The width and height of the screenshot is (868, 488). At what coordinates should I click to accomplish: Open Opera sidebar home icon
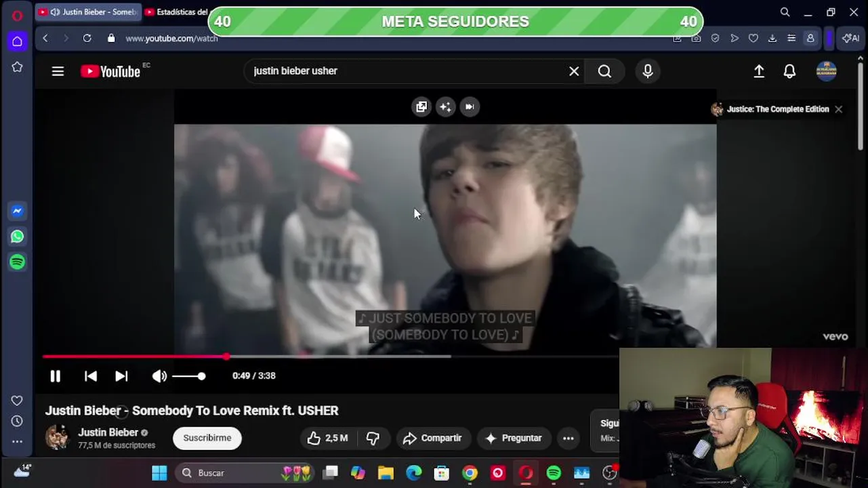coord(17,41)
